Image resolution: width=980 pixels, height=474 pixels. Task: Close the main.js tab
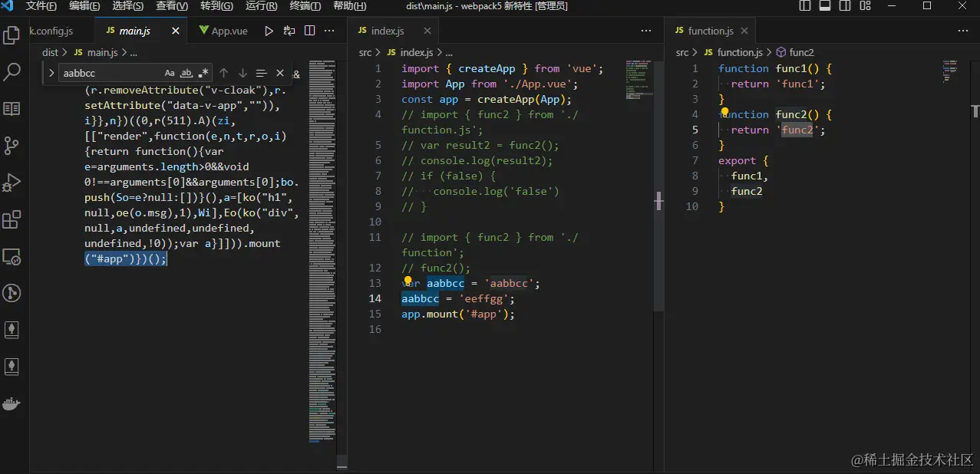coord(175,31)
